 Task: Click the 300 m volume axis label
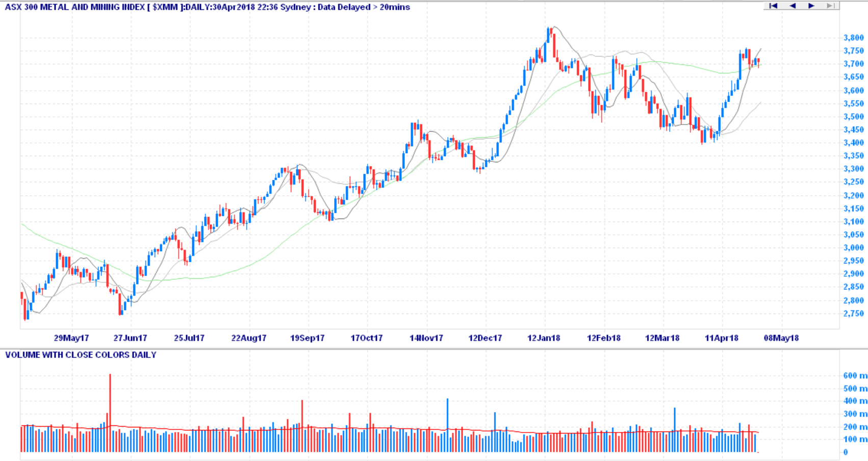(x=855, y=414)
